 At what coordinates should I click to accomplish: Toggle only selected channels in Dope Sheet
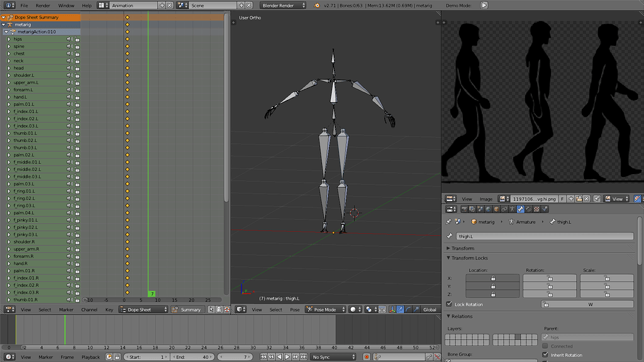pyautogui.click(x=211, y=309)
